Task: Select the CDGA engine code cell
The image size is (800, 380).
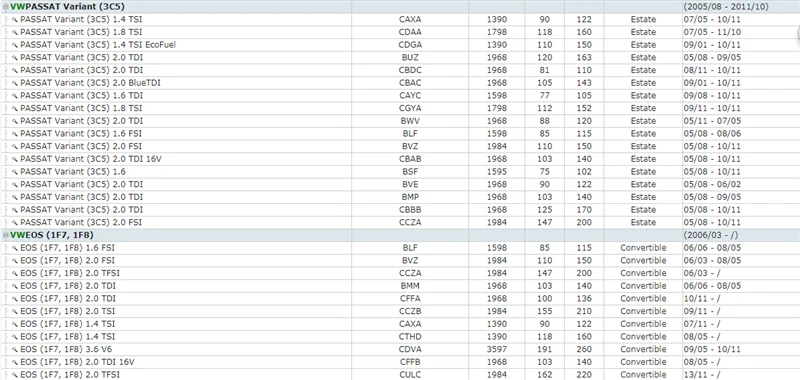Action: click(410, 45)
